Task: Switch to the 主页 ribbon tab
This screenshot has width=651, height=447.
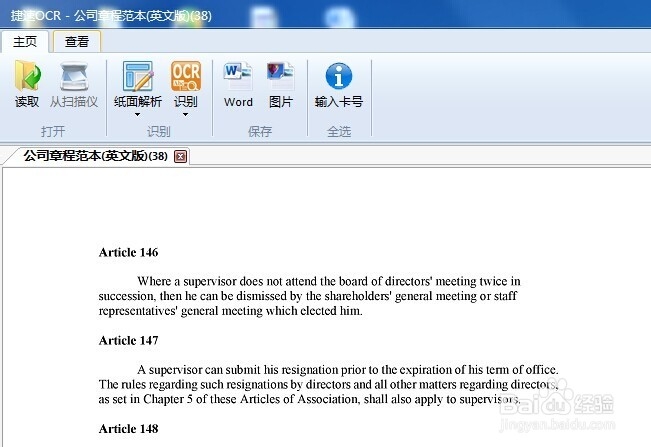Action: coord(24,42)
